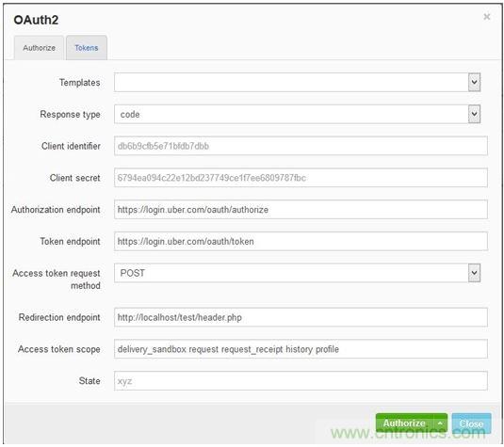Click the blue Close button
The image size is (504, 447).
coord(471,423)
